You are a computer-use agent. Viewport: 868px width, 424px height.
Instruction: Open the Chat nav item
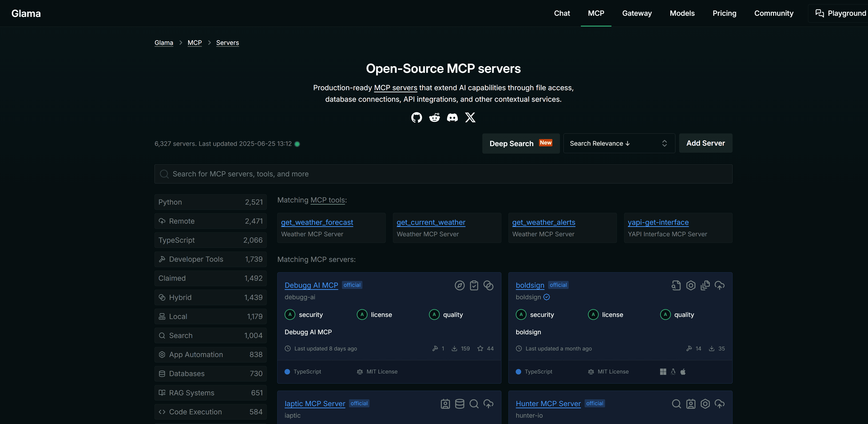pos(562,13)
